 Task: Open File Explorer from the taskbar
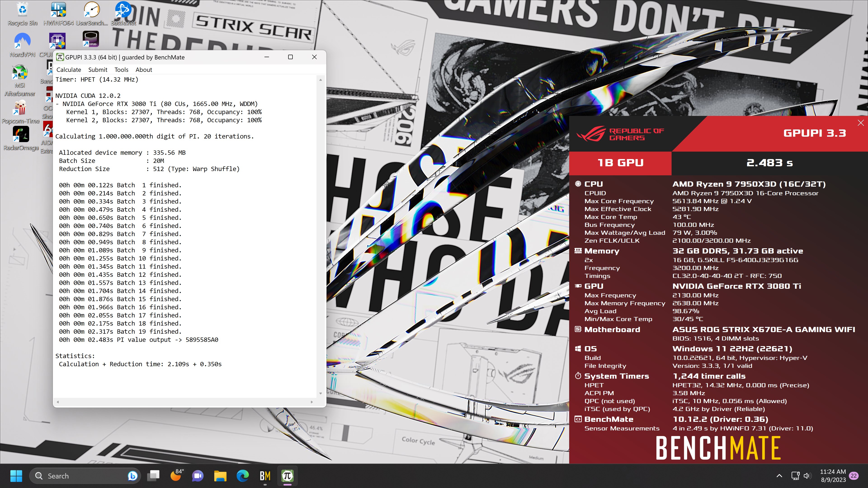pyautogui.click(x=220, y=476)
